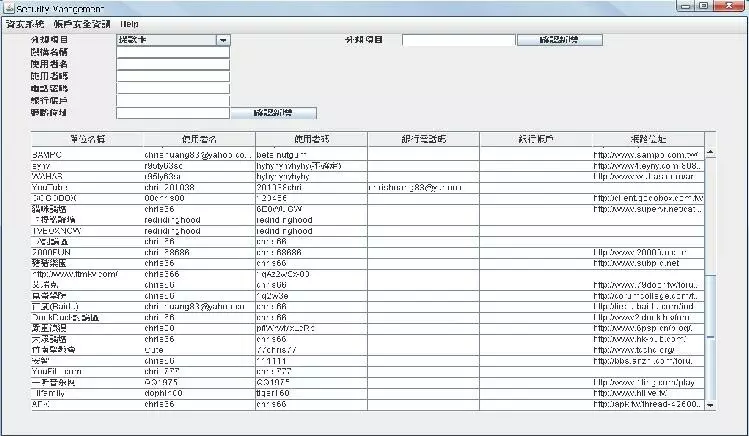Screen dimensions: 749x436
Task: Focus the bottom input field beside left 確認新增
Action: click(173, 113)
